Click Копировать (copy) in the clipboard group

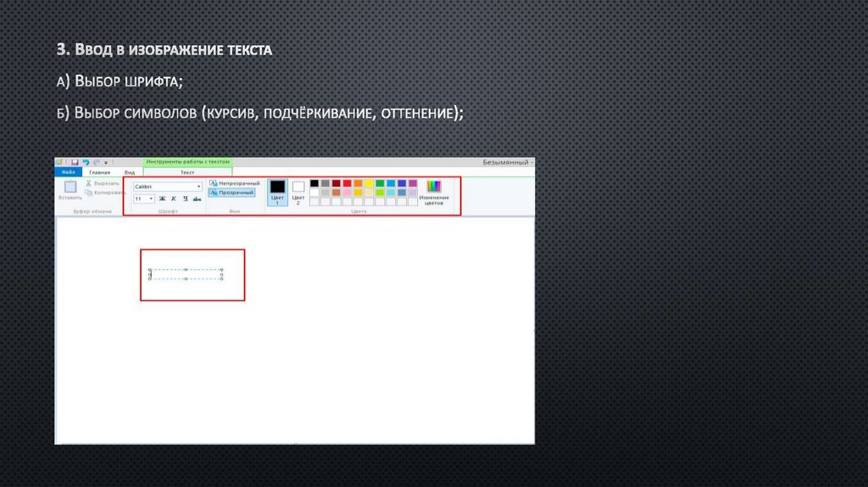coord(105,193)
